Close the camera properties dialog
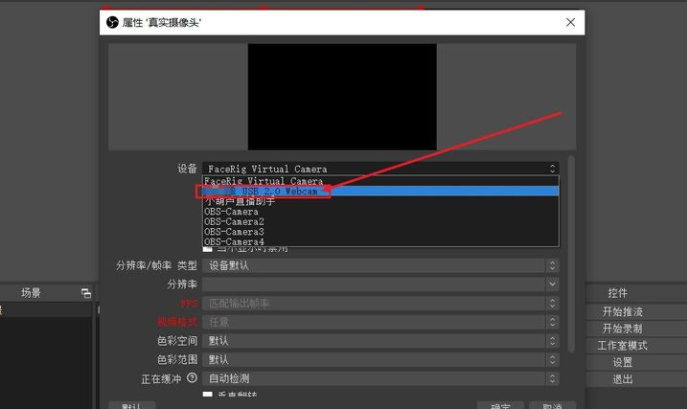This screenshot has height=409, width=687. 570,22
